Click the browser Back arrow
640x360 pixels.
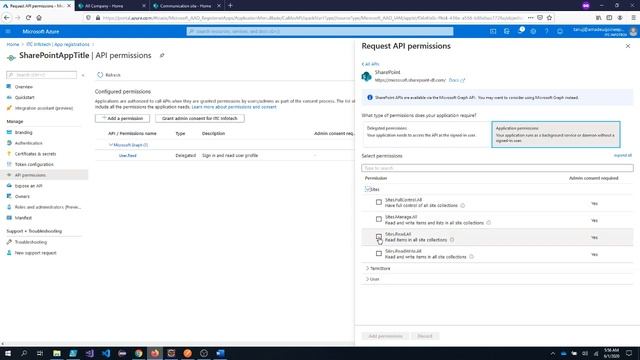coord(7,18)
